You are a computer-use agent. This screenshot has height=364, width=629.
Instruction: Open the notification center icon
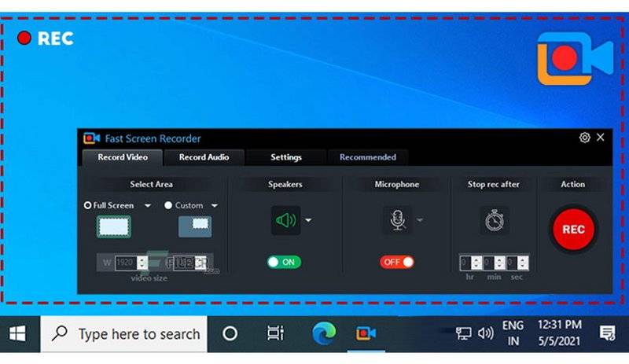(x=607, y=333)
